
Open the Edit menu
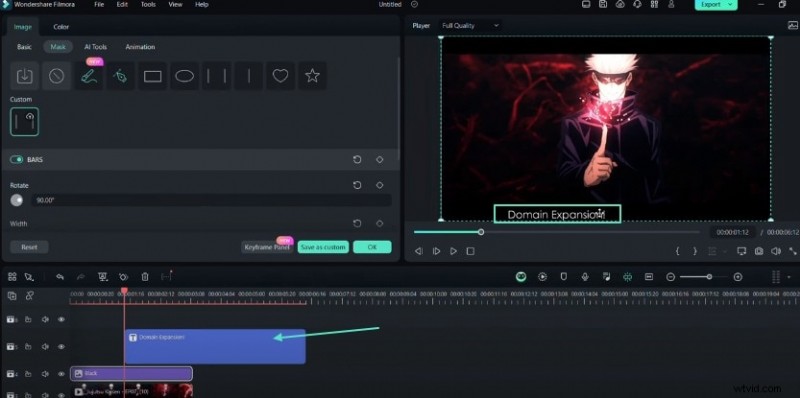(x=122, y=5)
